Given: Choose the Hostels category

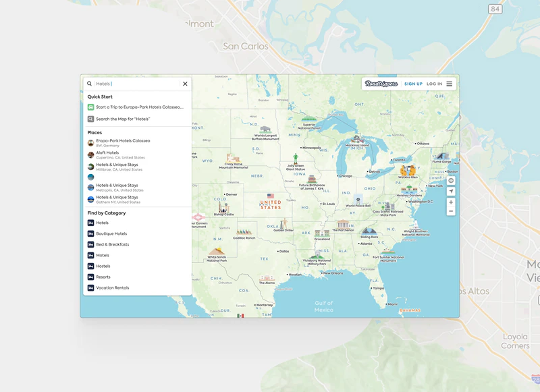Looking at the screenshot, I should click(x=137, y=266).
